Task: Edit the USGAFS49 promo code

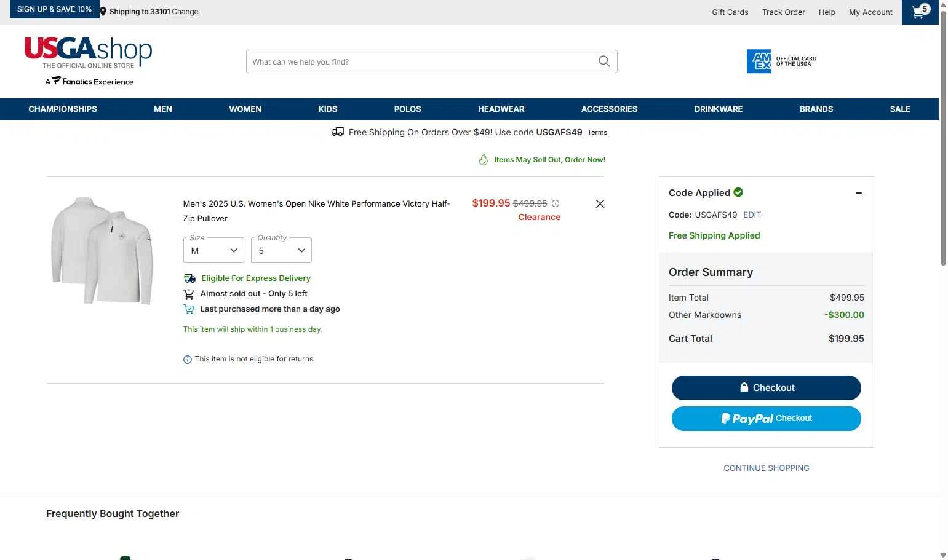Action: (752, 215)
